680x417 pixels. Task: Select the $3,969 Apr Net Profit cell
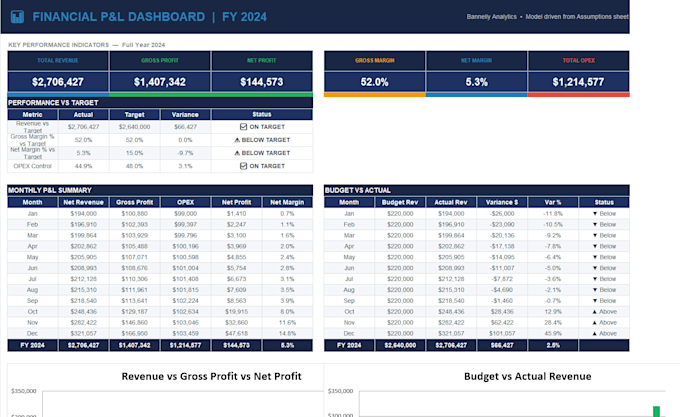click(236, 246)
